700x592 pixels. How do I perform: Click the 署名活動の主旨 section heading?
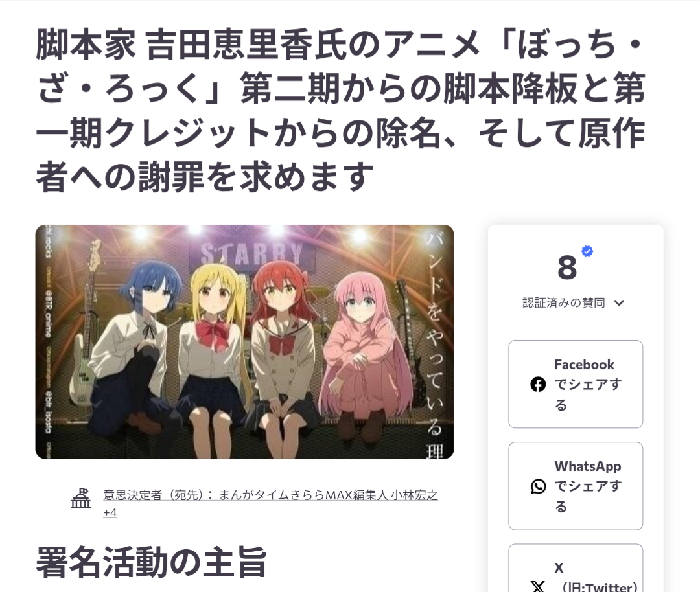pos(151,562)
